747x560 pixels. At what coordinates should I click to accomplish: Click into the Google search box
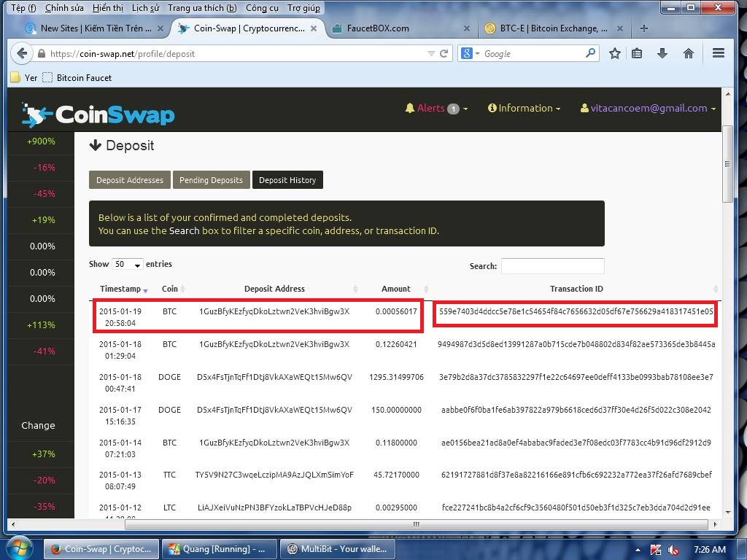[x=533, y=53]
